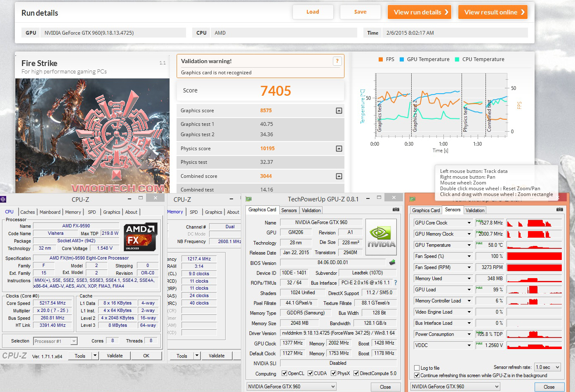Click Close button in GPU-Z Sensors window
The width and height of the screenshot is (575, 392).
click(549, 387)
